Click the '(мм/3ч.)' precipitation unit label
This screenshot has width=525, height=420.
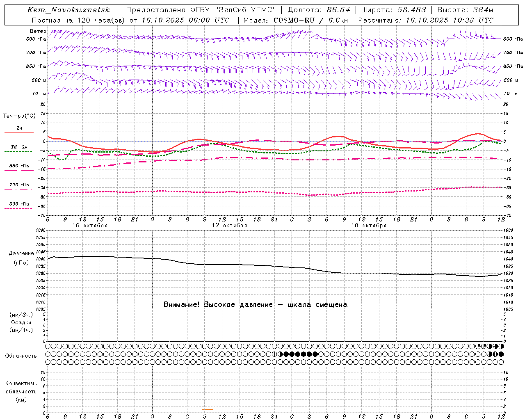point(21,315)
